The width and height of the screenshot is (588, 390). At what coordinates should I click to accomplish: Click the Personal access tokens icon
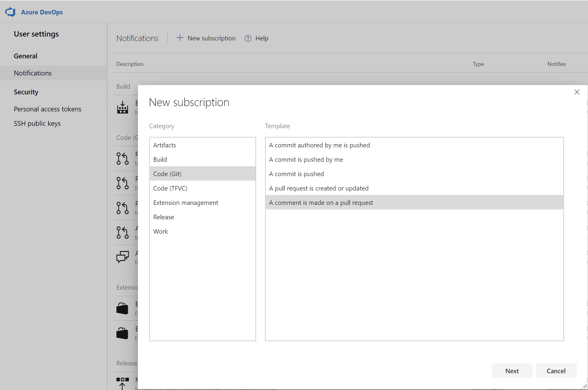point(47,109)
